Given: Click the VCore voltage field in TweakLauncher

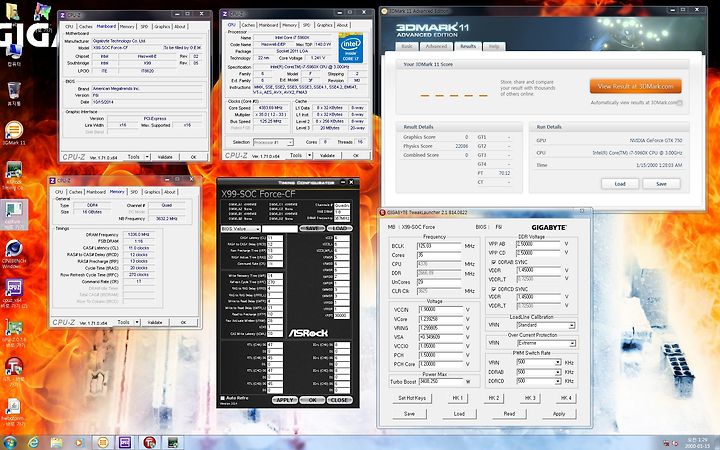Looking at the screenshot, I should [441, 319].
